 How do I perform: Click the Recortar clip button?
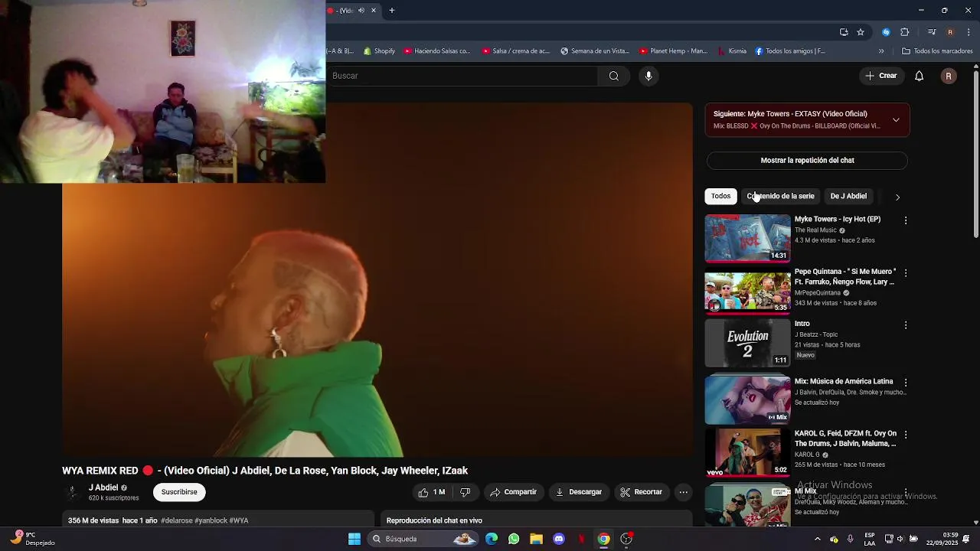[641, 492]
